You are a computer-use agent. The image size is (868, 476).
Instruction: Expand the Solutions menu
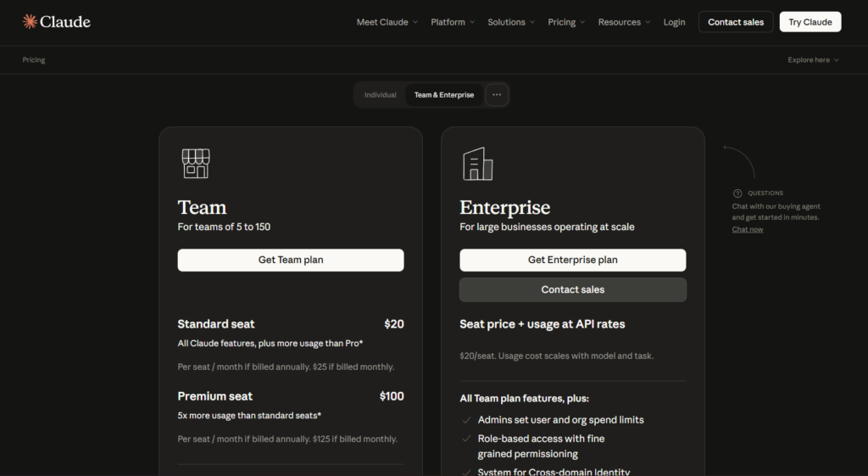(511, 22)
